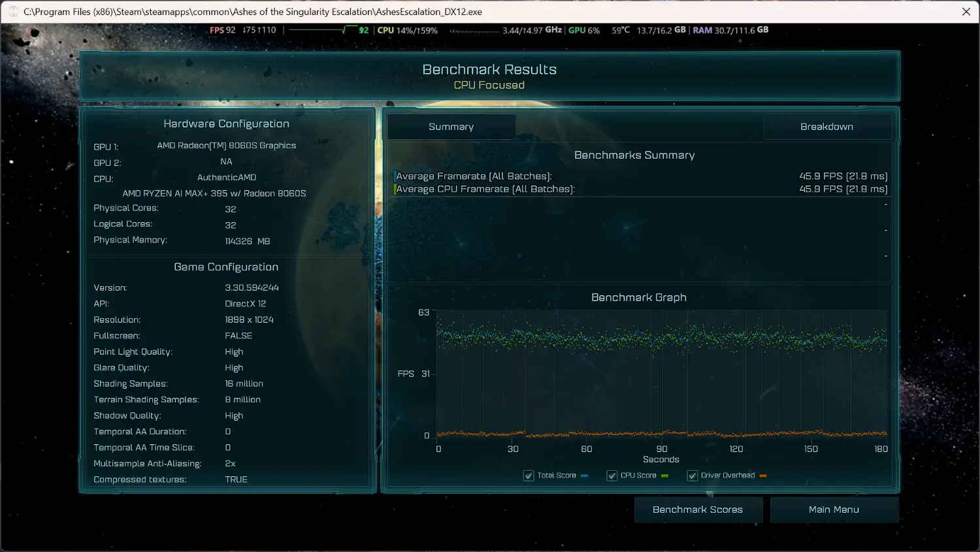
Task: Click the Benchmark Graph heading
Action: coord(639,297)
